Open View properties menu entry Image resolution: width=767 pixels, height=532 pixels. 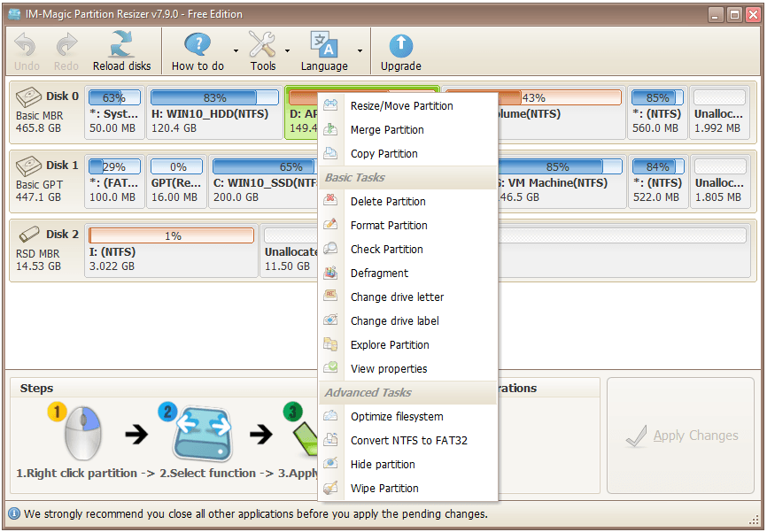pyautogui.click(x=408, y=369)
